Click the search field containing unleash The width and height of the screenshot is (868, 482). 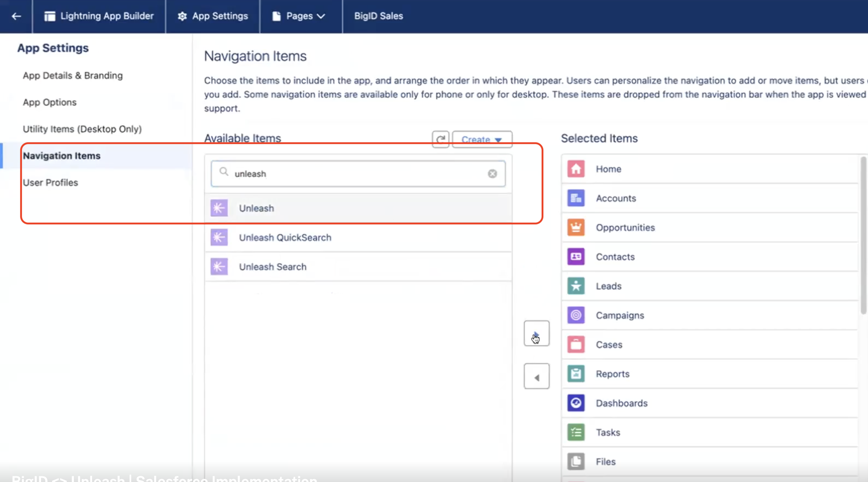click(x=358, y=174)
